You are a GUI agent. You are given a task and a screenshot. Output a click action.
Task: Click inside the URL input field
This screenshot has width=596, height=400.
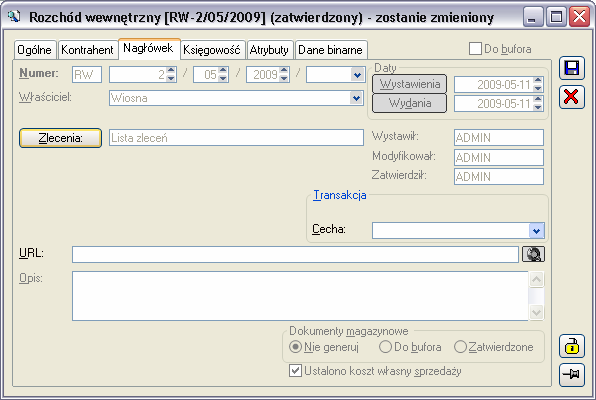(295, 254)
